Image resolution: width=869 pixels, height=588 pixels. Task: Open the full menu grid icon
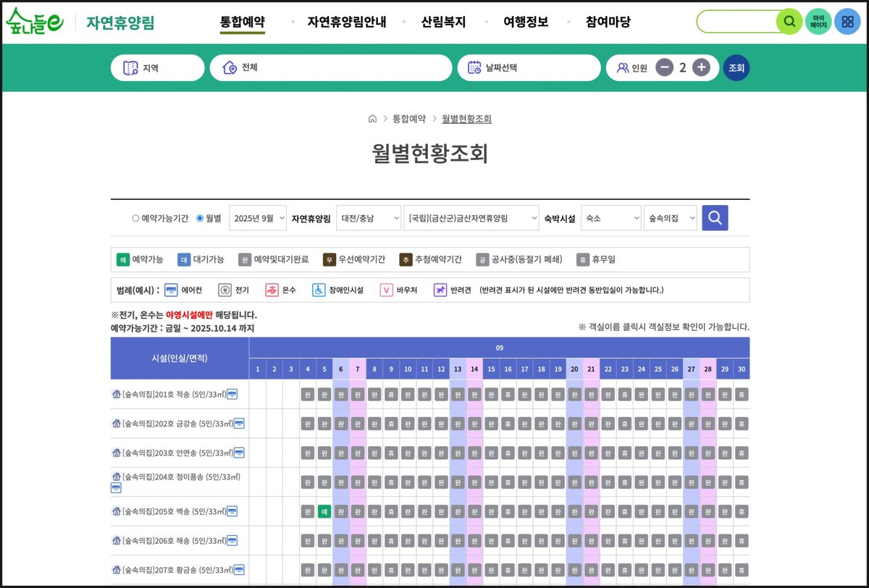(847, 22)
